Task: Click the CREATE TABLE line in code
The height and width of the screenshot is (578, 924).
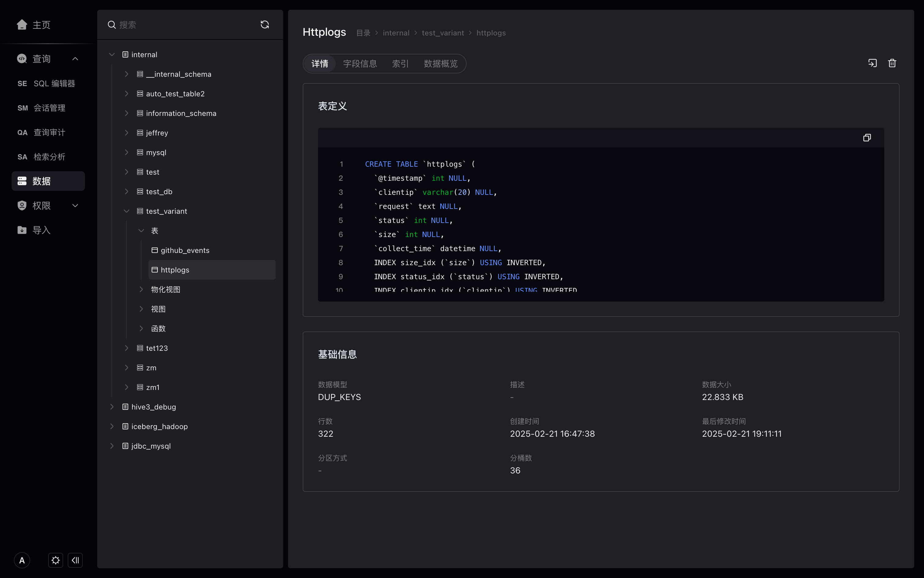Action: coord(419,164)
